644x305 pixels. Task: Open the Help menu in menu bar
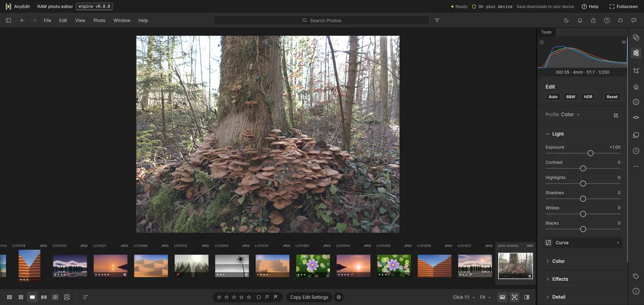click(143, 20)
